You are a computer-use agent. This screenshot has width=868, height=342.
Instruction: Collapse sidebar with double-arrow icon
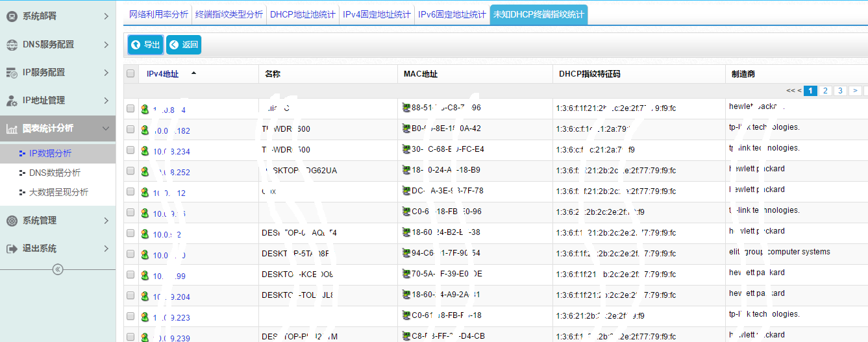click(58, 269)
